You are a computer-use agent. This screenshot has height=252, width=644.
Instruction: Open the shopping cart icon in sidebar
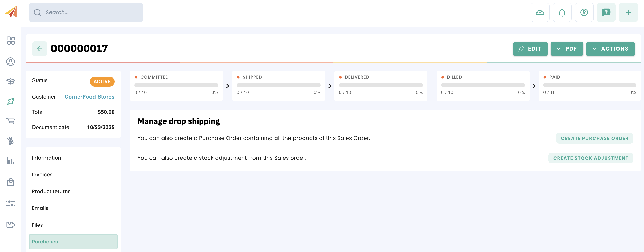pyautogui.click(x=11, y=121)
